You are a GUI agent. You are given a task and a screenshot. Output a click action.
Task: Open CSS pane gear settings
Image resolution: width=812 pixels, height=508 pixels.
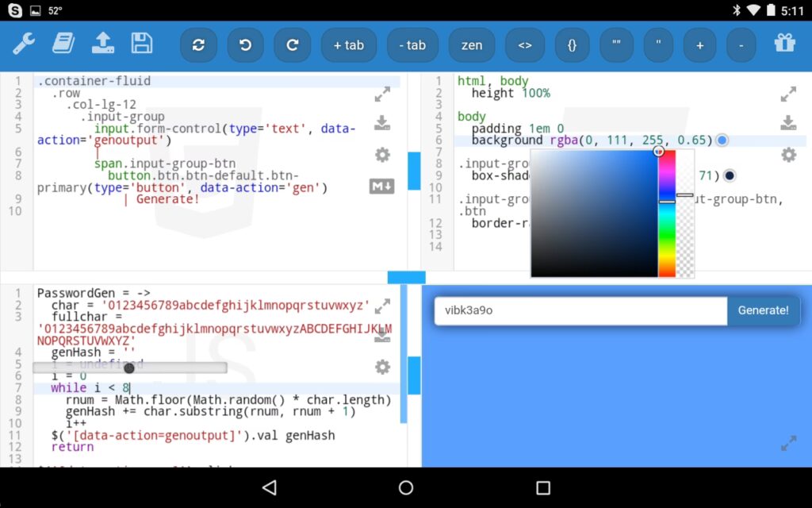[787, 155]
